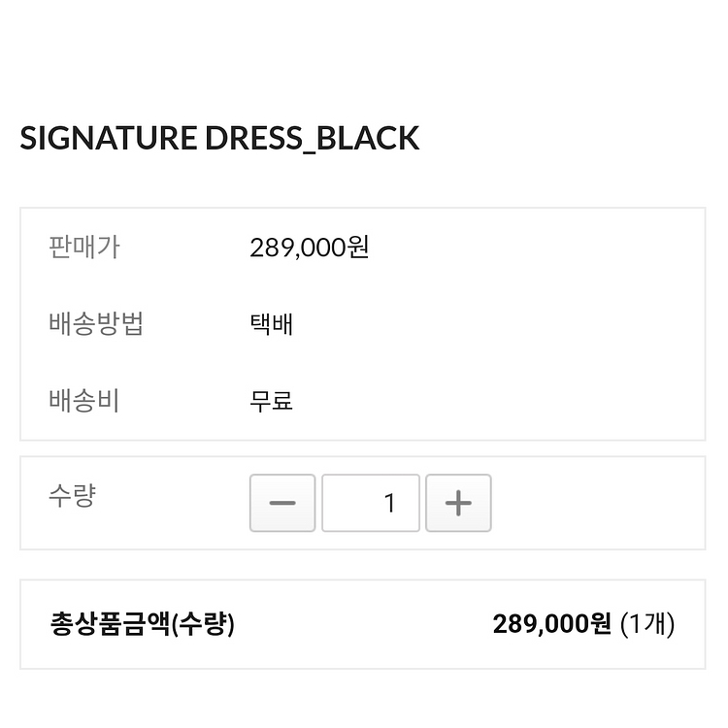Image resolution: width=728 pixels, height=728 pixels.
Task: Click the 판매가 label
Action: click(83, 247)
